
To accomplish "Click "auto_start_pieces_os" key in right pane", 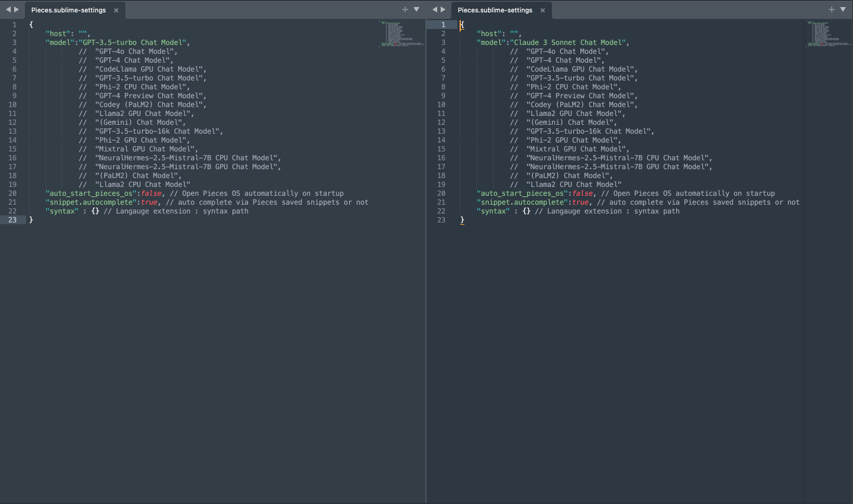I will click(x=522, y=193).
